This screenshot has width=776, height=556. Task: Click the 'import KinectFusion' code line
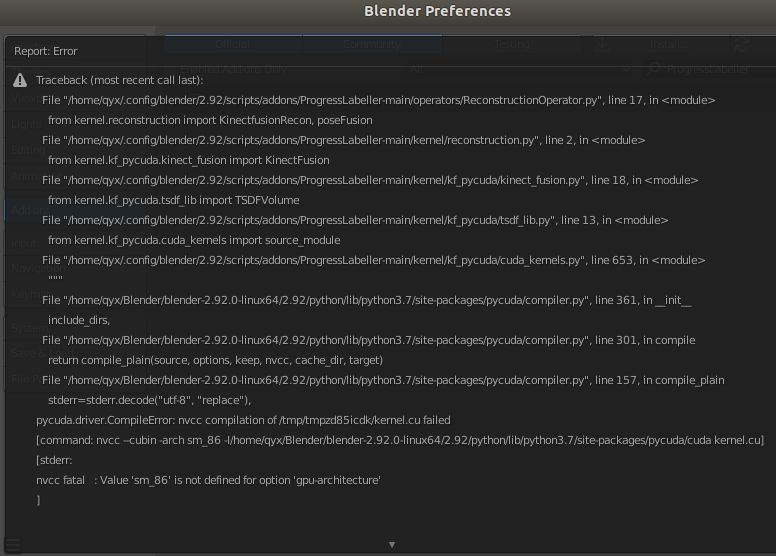189,160
